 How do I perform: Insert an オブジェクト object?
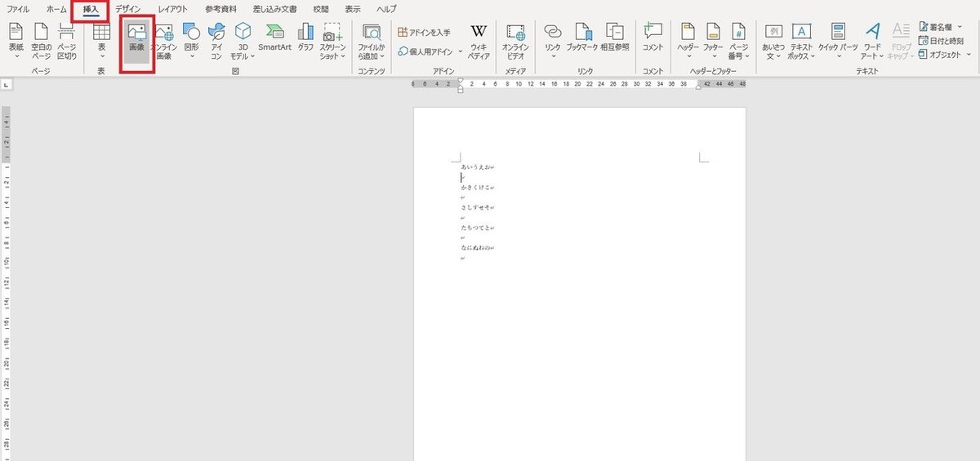pyautogui.click(x=939, y=55)
